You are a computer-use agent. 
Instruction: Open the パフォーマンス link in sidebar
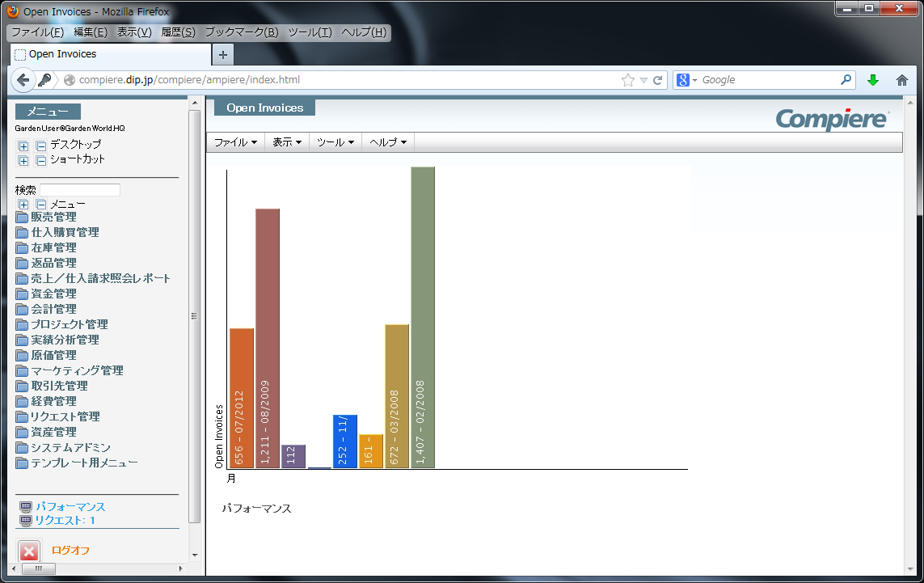pyautogui.click(x=70, y=507)
